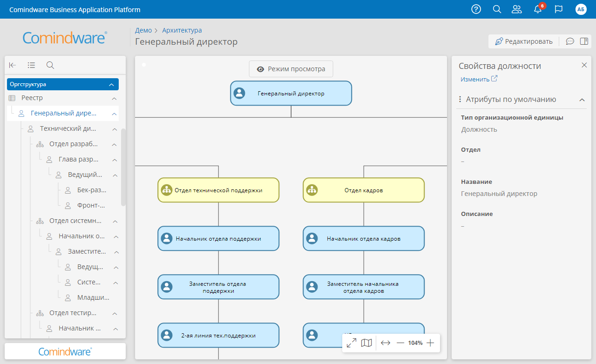
Task: Collapse the Технический ди... tree branch
Action: click(115, 129)
